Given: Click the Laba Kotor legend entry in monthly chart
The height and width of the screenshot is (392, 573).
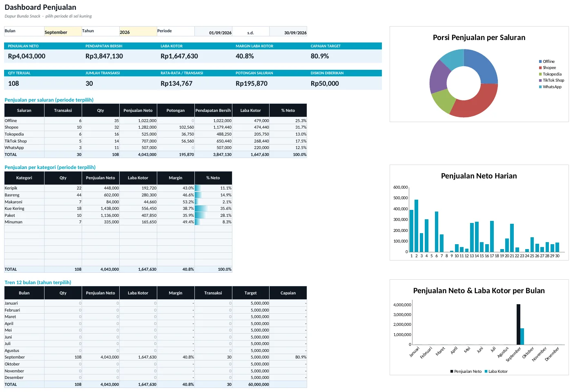Looking at the screenshot, I should 496,372.
